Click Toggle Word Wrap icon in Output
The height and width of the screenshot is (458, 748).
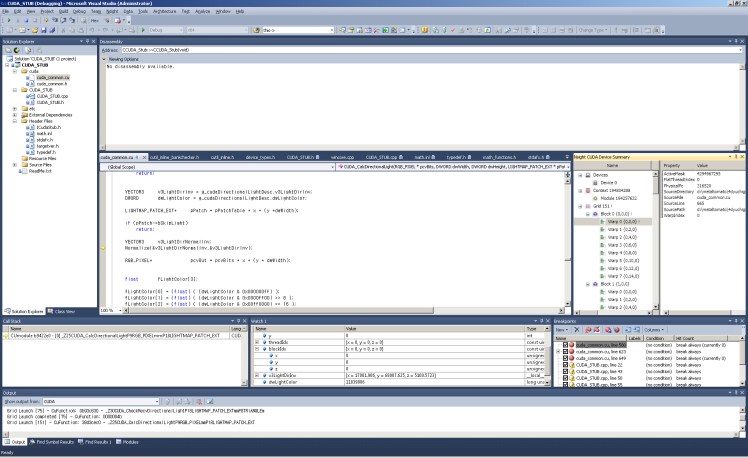[x=210, y=402]
